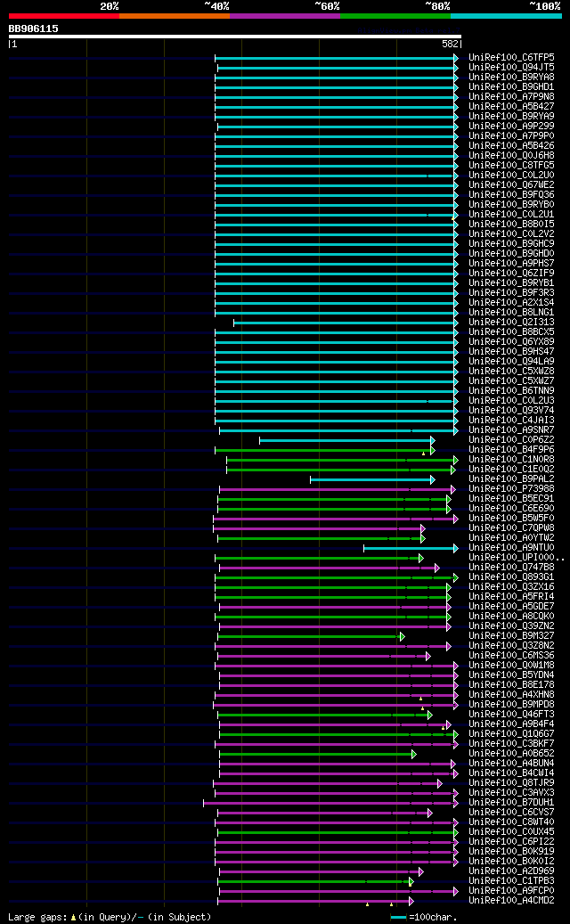
Task: Select the UniRef100_A2X1S4 label
Action: [511, 302]
